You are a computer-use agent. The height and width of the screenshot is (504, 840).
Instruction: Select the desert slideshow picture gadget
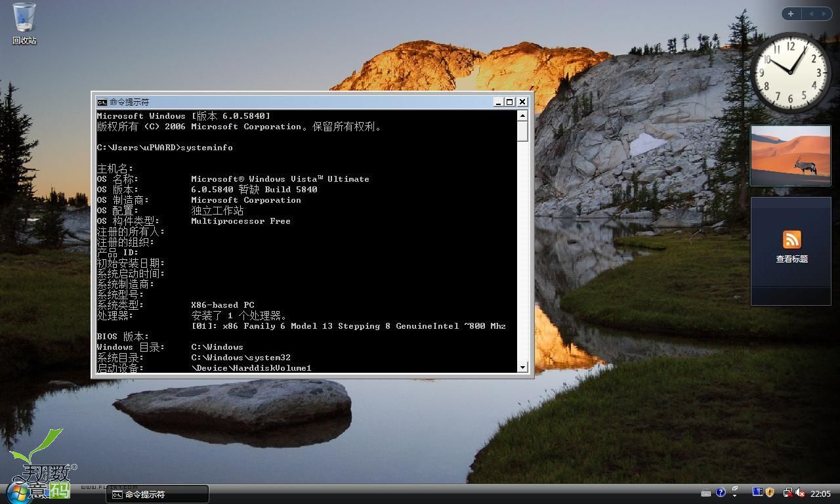[x=790, y=156]
